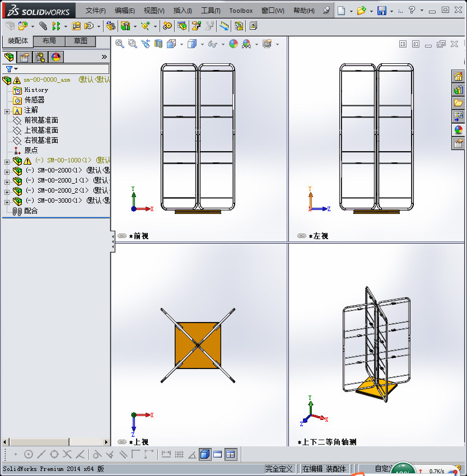This screenshot has height=476, width=467.
Task: Toggle four view viewport layout button
Action: point(231,455)
